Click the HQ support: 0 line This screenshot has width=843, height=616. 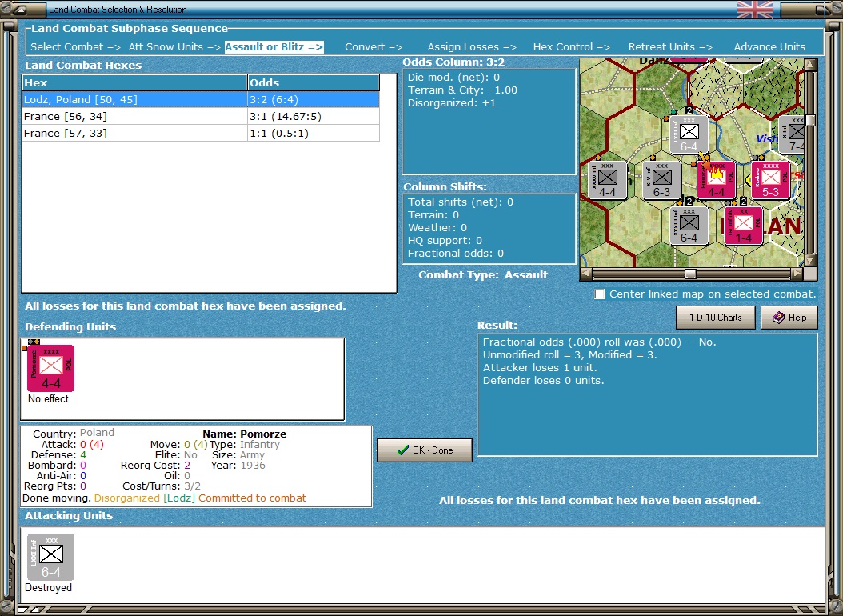[445, 241]
